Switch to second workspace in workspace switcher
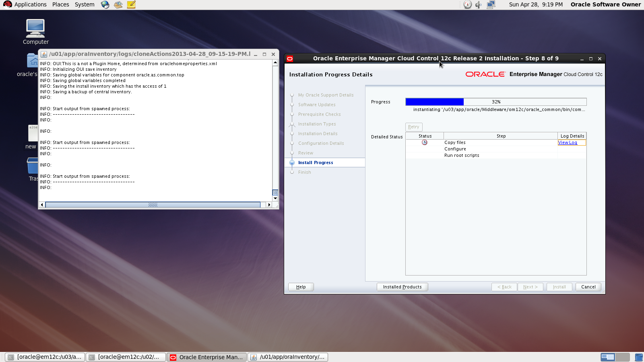The width and height of the screenshot is (644, 362). tap(622, 357)
